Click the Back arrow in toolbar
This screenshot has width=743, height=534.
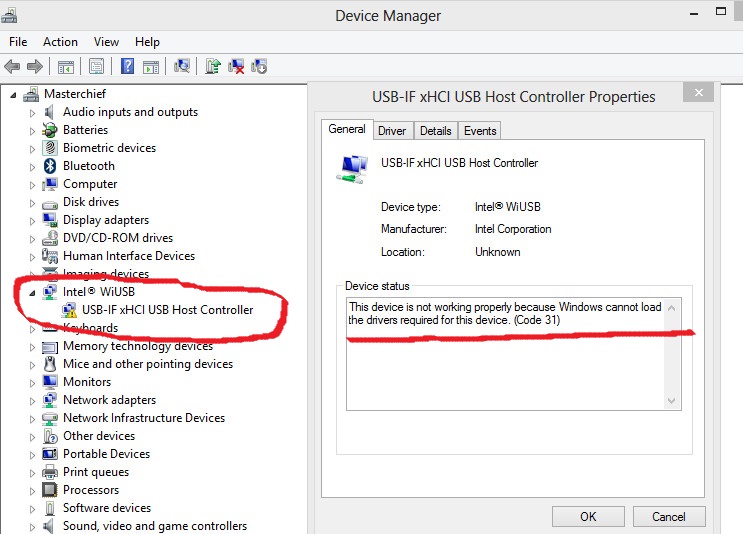[x=13, y=67]
